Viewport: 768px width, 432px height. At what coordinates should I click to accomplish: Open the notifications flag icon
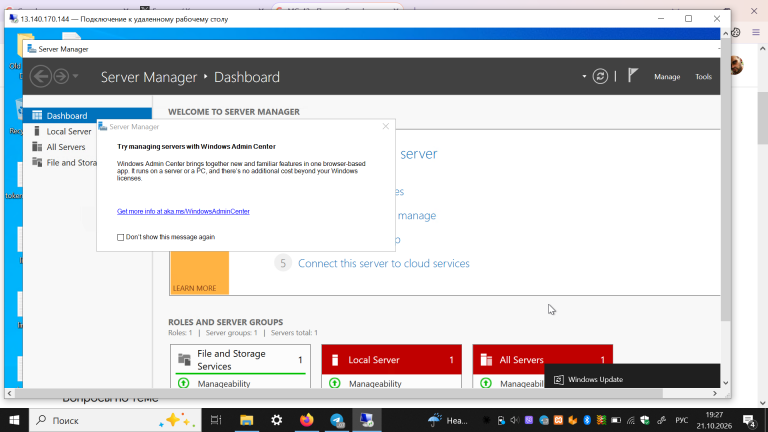click(633, 75)
